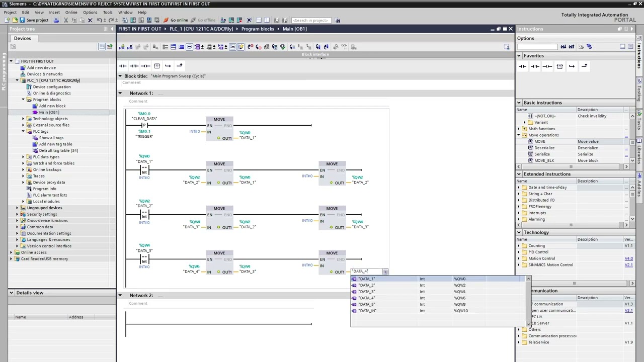Select MOVE instruction in Basic instructions
This screenshot has height=362, width=644.
(539, 141)
